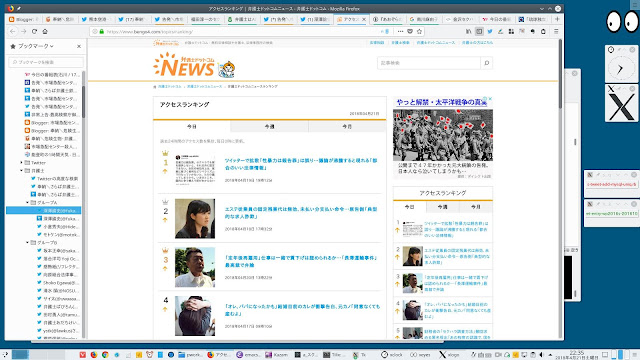Switch to the 今日の番組 Yahoo tab

click(497, 19)
